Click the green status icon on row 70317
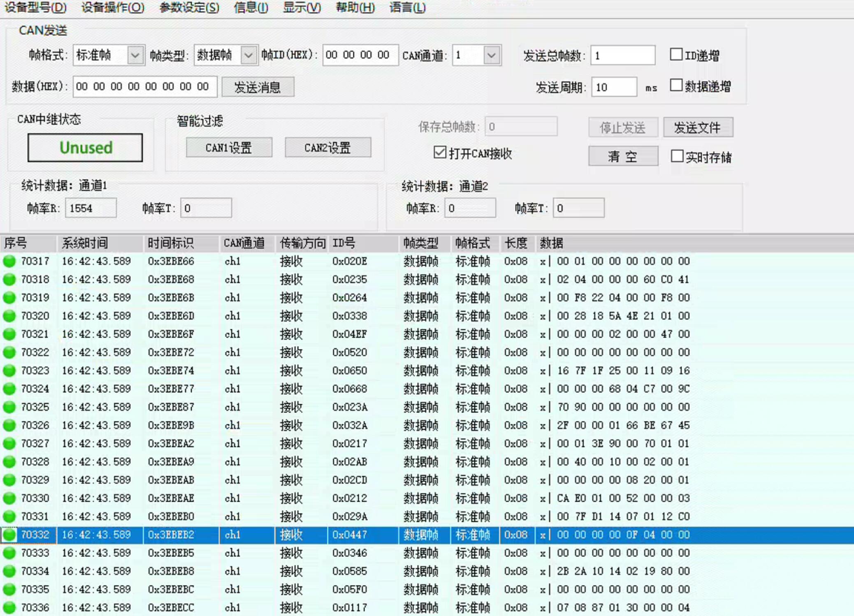 (x=9, y=261)
